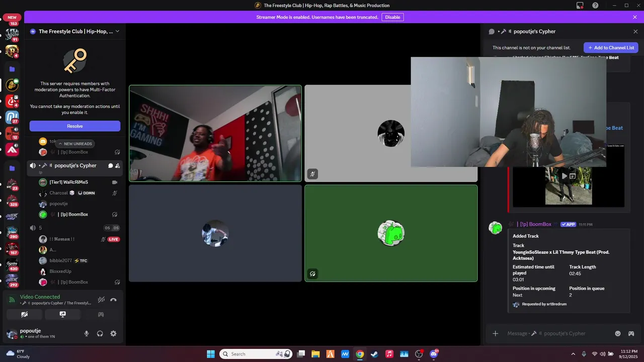Open BoomBox bot avatar in chat
The height and width of the screenshot is (362, 644).
[x=496, y=228]
